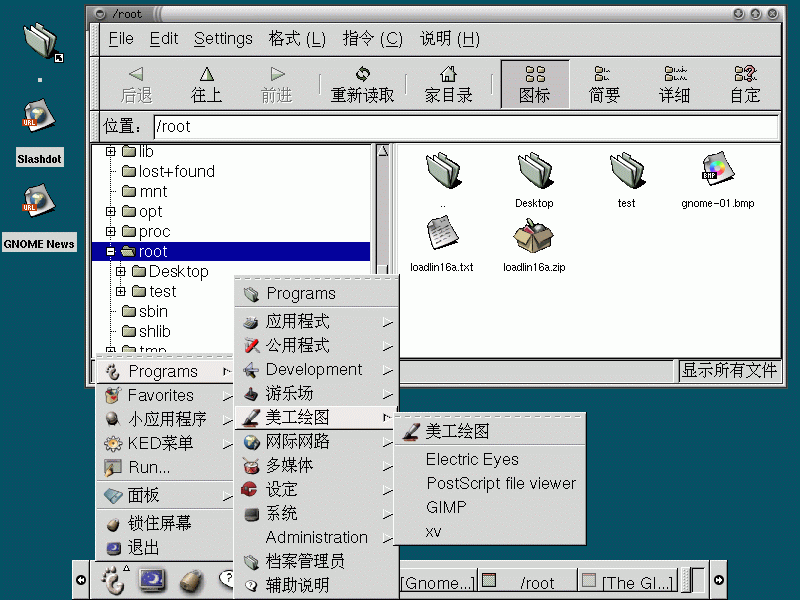Expand the lib folder in the tree
The height and width of the screenshot is (600, 800).
coord(110,152)
